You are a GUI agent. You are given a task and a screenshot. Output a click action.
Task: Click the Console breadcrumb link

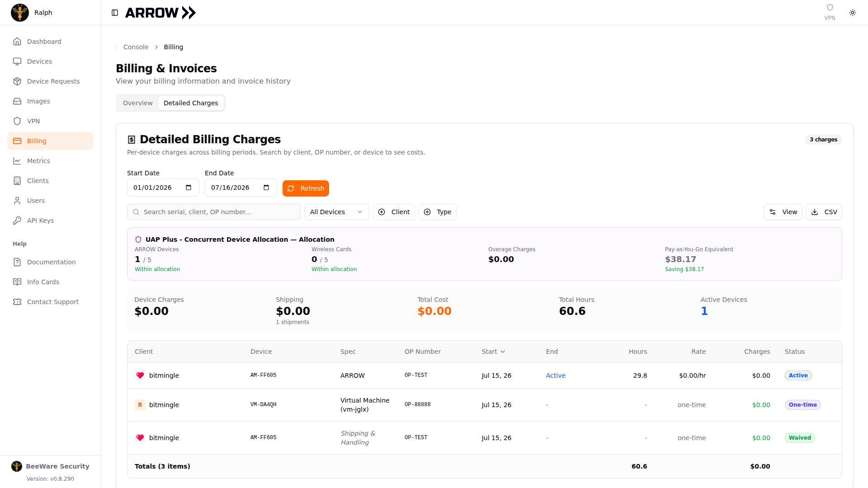pos(136,47)
